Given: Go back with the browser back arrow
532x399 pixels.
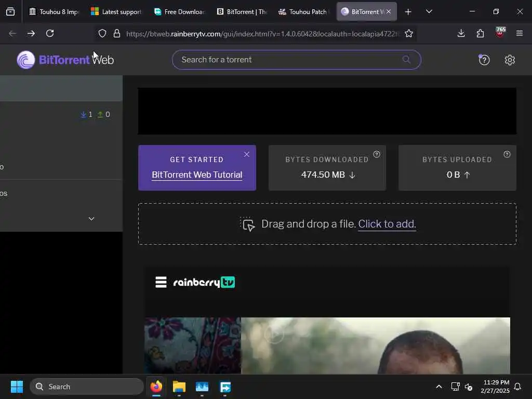Looking at the screenshot, I should [x=12, y=33].
